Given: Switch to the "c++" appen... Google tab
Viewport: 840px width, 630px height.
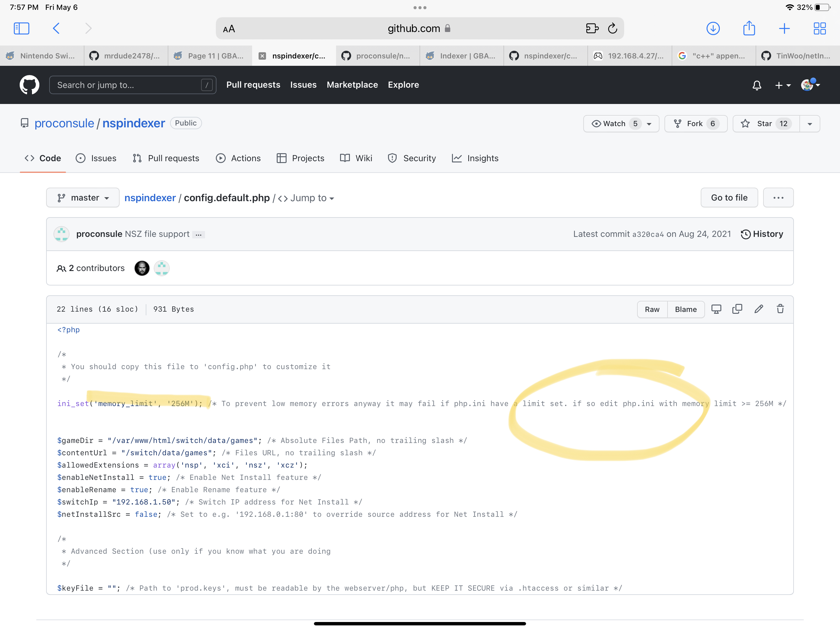Looking at the screenshot, I should click(714, 56).
